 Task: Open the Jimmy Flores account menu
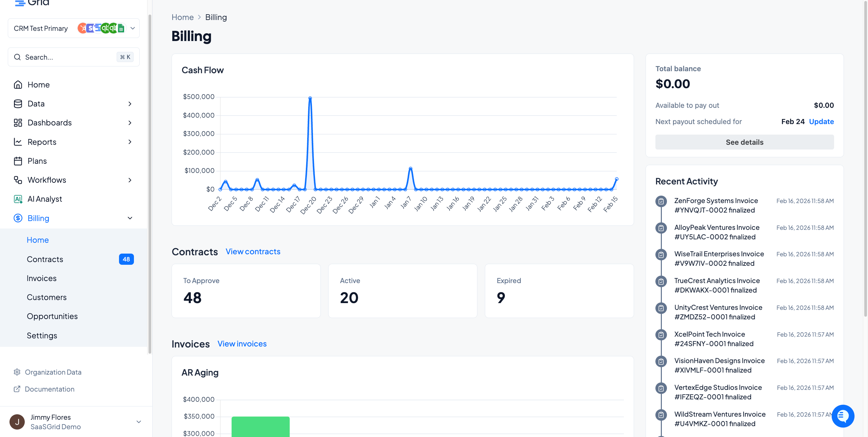(139, 422)
